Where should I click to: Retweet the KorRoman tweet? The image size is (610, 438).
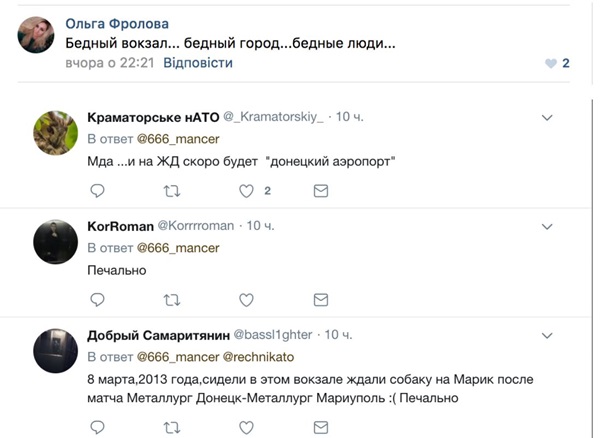172,299
